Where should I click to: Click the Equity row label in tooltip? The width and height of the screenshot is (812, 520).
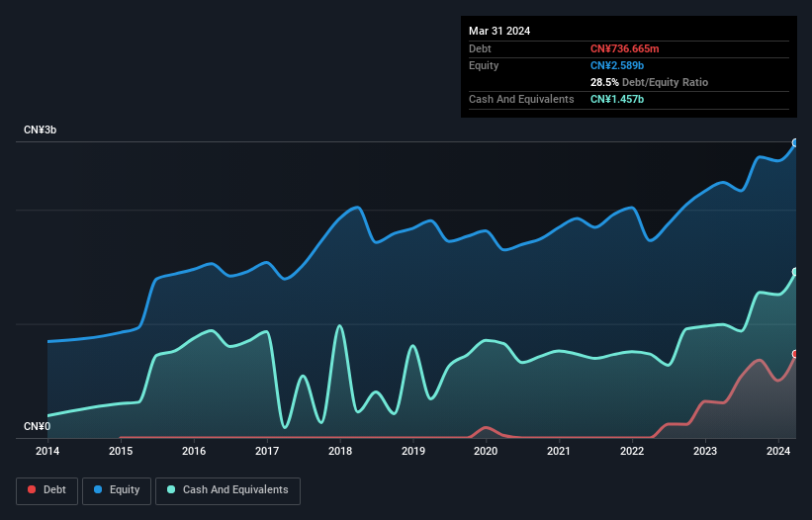click(484, 65)
